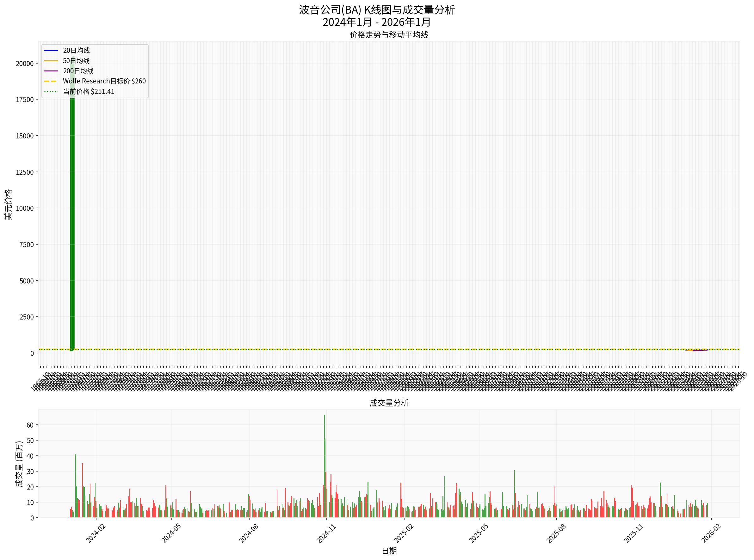Click the 2026-02 date tick label
Viewport: 754px width, 560px height.
tap(711, 533)
